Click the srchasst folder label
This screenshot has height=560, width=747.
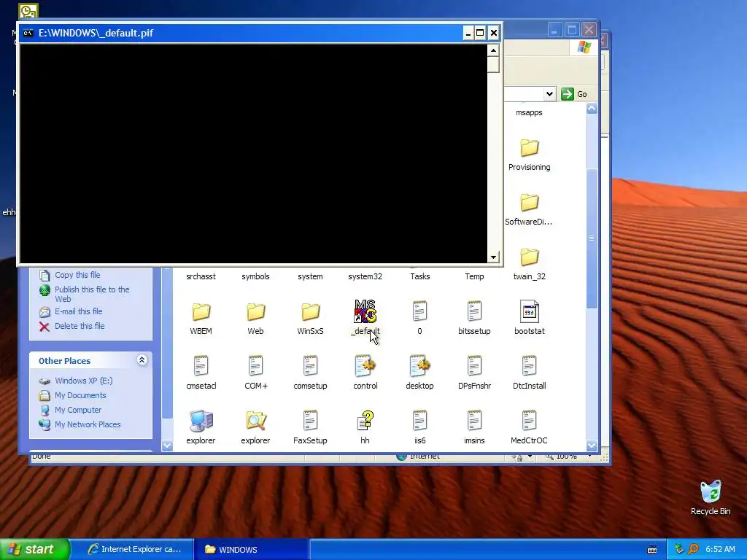tap(201, 276)
